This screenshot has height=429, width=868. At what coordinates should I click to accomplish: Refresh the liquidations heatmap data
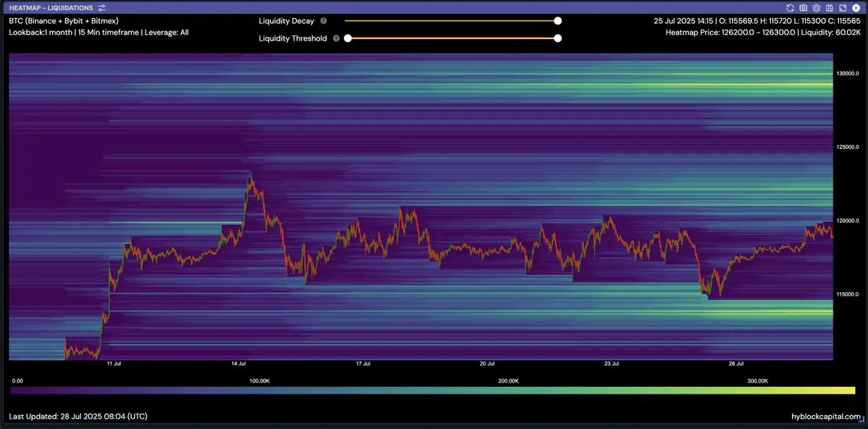tap(790, 8)
